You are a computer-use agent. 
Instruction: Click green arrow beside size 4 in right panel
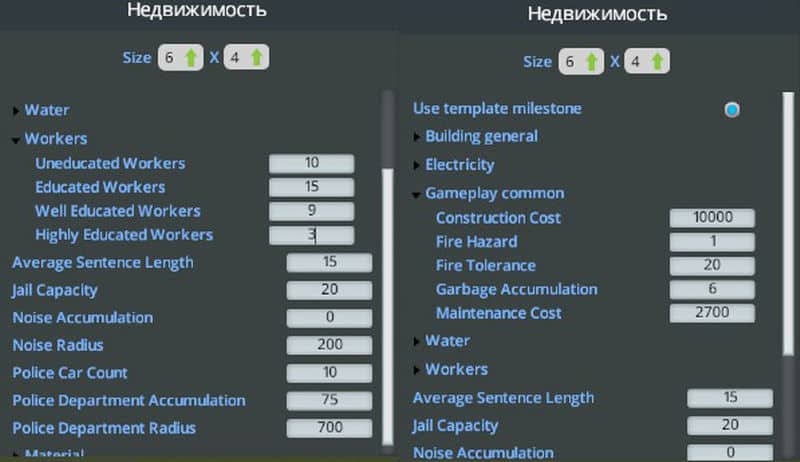point(656,61)
